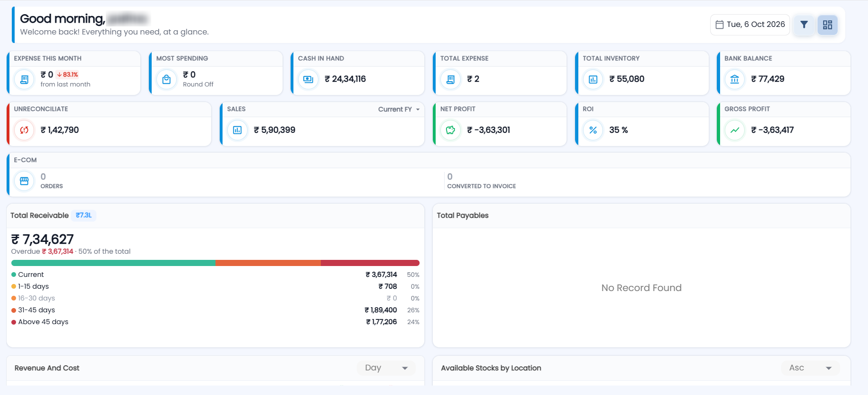Click the E-COM storefront icon
The width and height of the screenshot is (868, 395).
tap(25, 181)
